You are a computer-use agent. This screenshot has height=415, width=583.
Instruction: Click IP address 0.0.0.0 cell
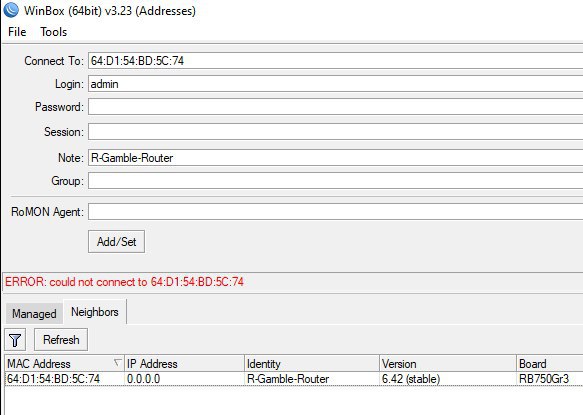[144, 379]
